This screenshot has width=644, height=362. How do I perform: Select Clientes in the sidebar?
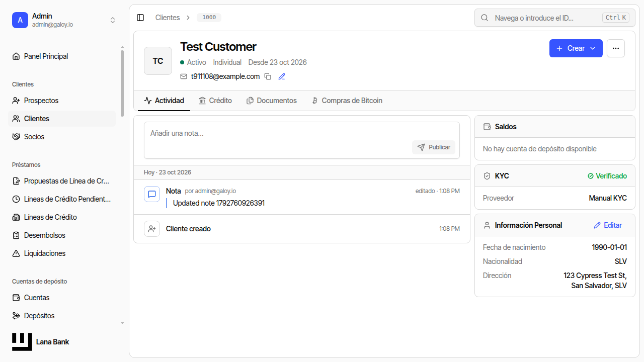click(62, 119)
